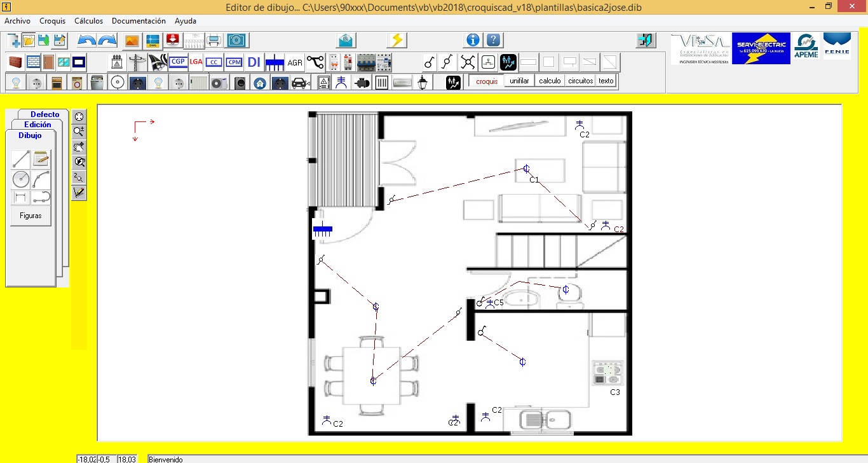Click the blue undo arrow
The image size is (868, 463).
[x=87, y=40]
